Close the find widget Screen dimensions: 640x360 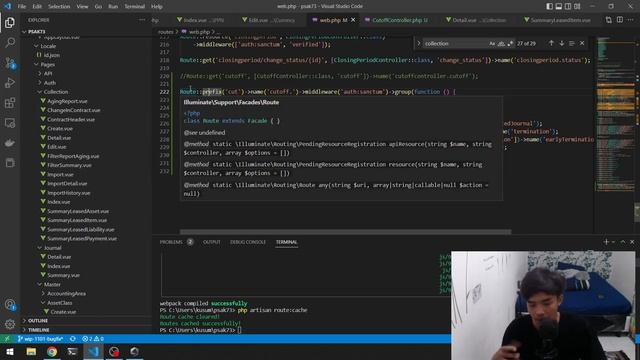click(582, 43)
